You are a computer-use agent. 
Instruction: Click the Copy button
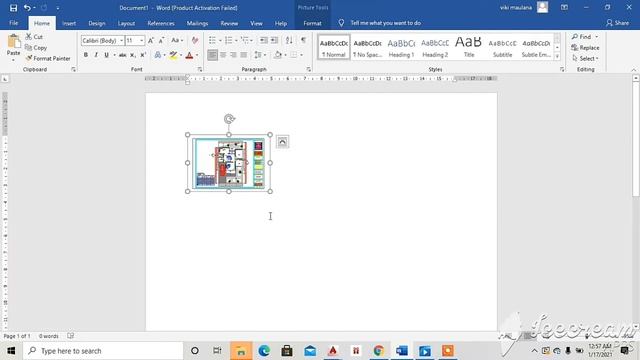click(x=36, y=48)
